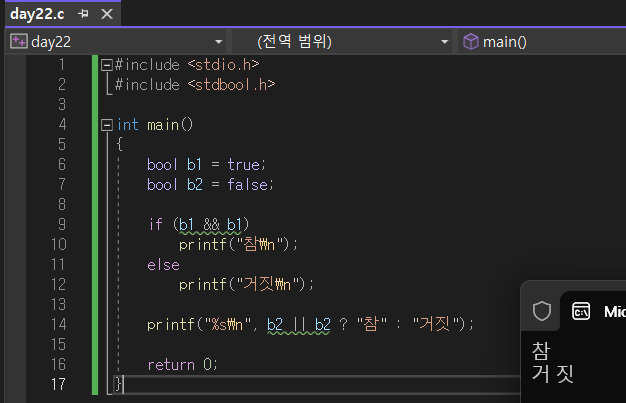
Task: Click the day22 project icon
Action: tap(18, 41)
